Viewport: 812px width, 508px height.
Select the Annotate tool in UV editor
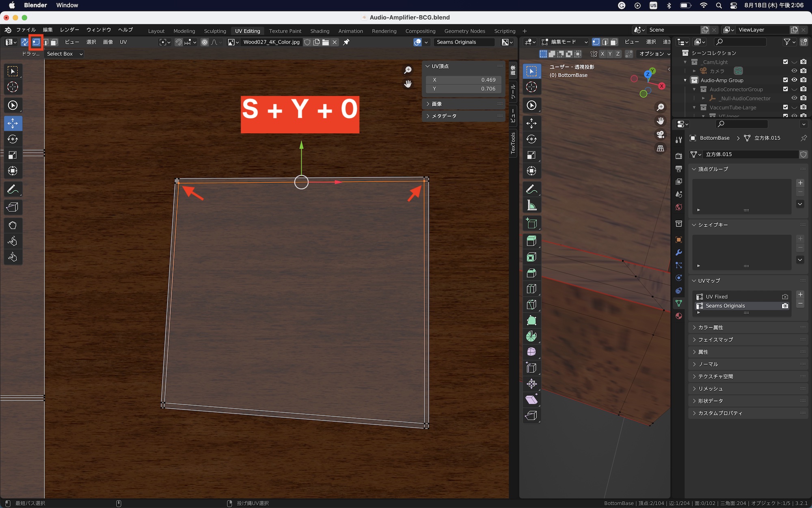pos(13,189)
